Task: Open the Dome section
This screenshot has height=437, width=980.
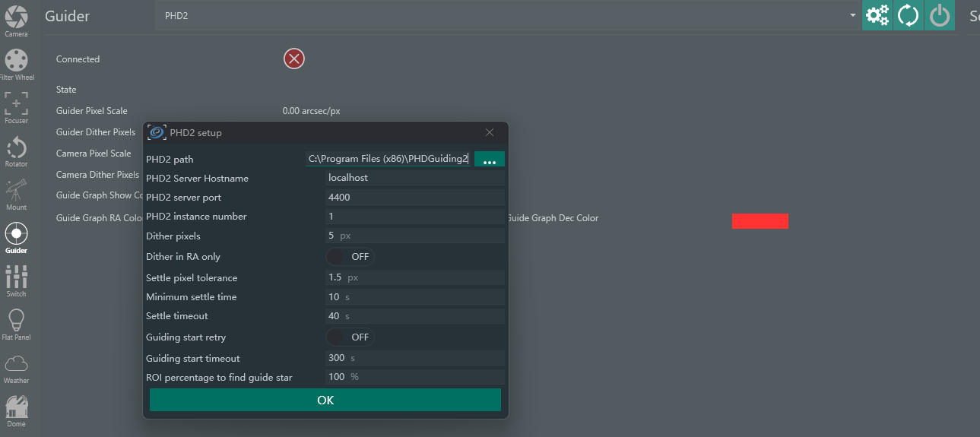Action: click(x=16, y=410)
